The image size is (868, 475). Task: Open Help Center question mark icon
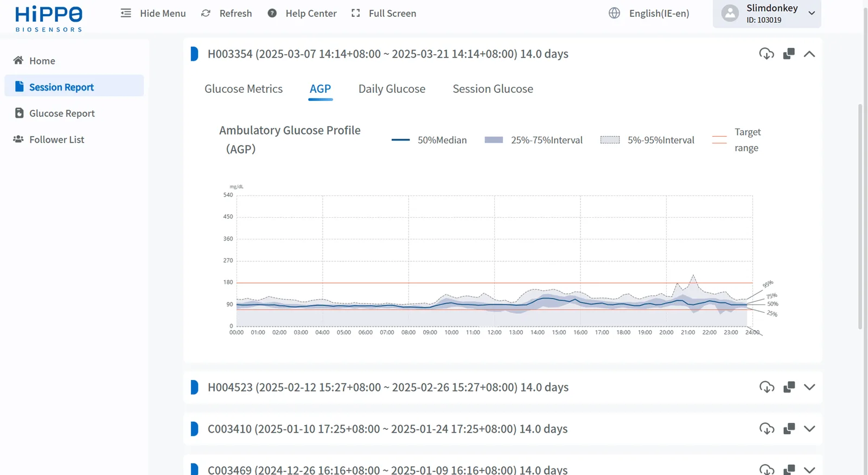272,13
